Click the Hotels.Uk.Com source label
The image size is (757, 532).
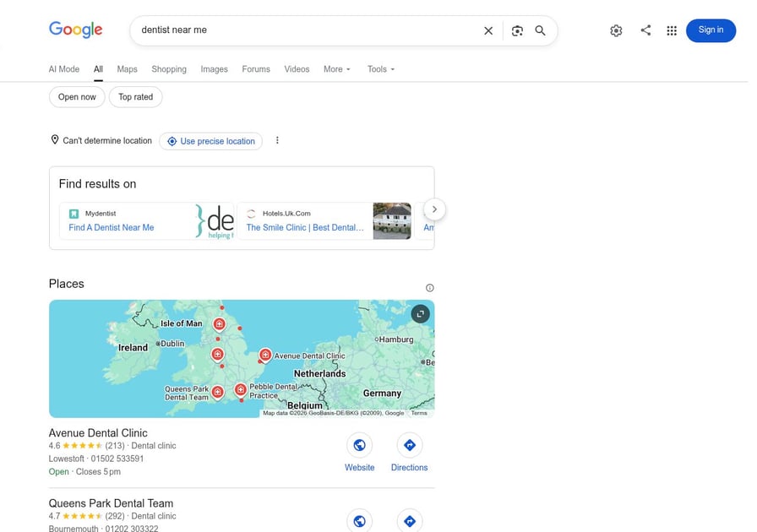tap(286, 214)
